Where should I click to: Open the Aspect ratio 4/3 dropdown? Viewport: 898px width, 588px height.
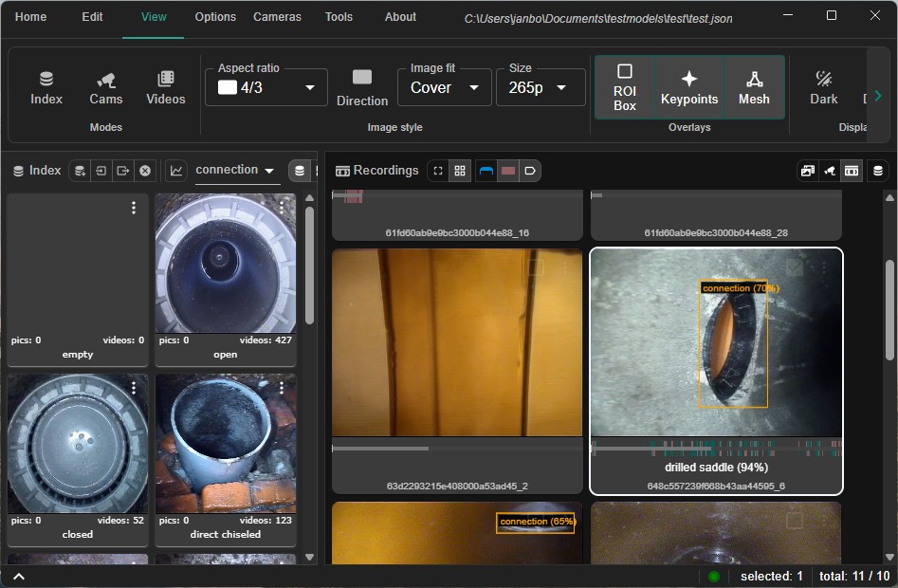(266, 87)
